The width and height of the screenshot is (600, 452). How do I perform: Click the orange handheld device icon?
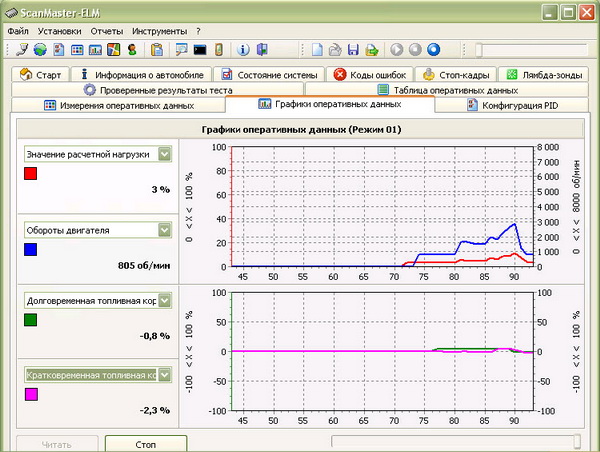tap(218, 50)
